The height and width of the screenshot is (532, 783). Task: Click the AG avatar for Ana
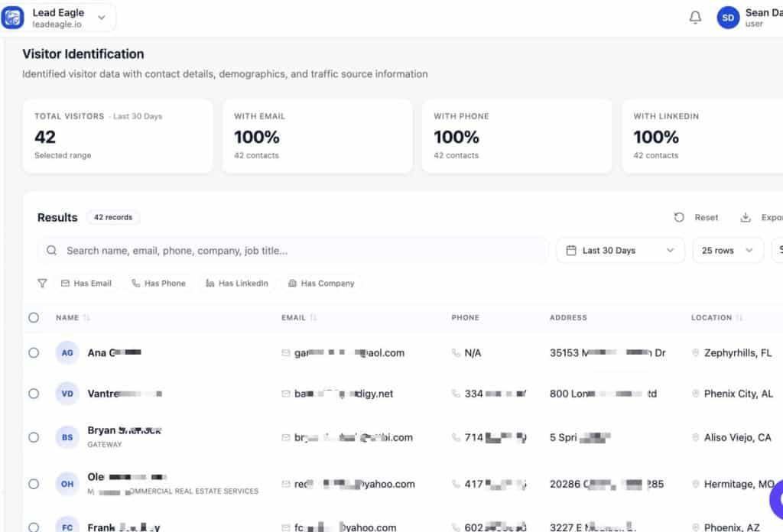click(67, 353)
